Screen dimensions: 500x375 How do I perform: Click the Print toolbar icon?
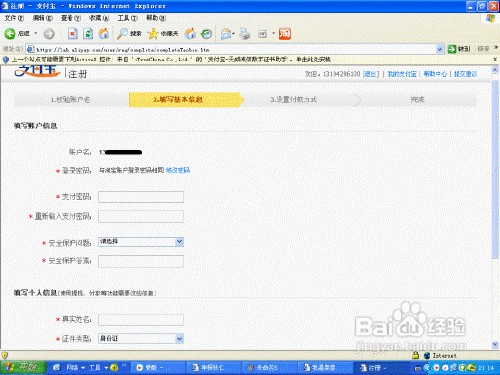point(245,34)
